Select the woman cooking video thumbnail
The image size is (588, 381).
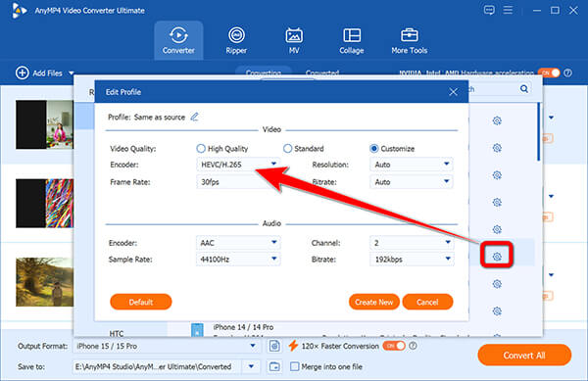click(45, 124)
